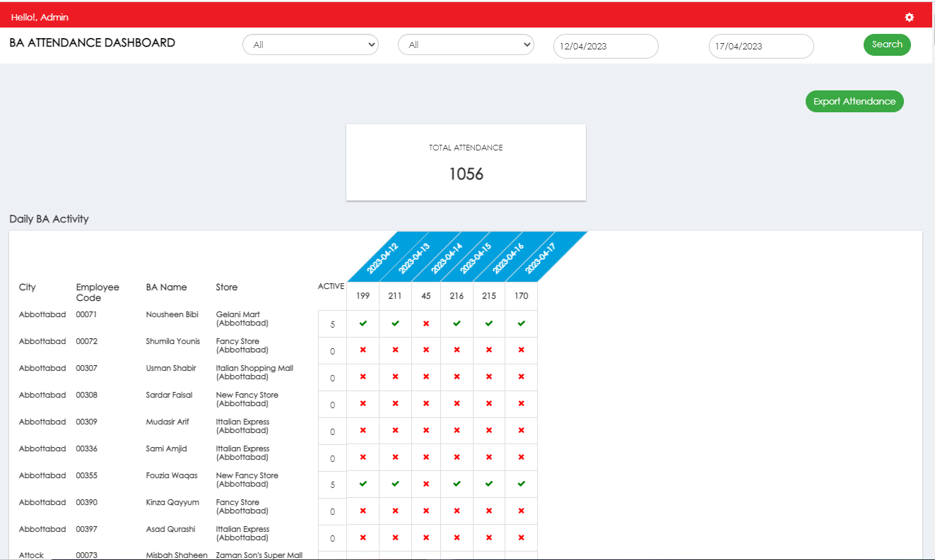The image size is (935, 560).
Task: Click Fouzia Waqas's green check for 2023-04-16
Action: pyautogui.click(x=489, y=484)
